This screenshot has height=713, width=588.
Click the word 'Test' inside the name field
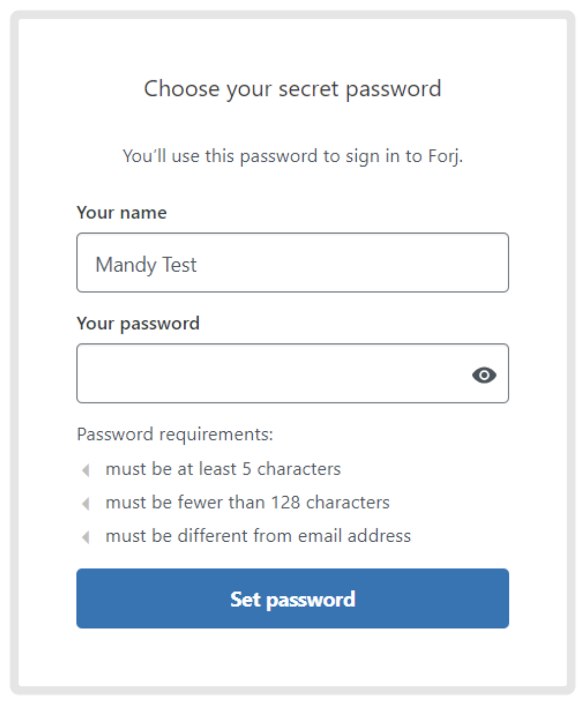click(179, 265)
